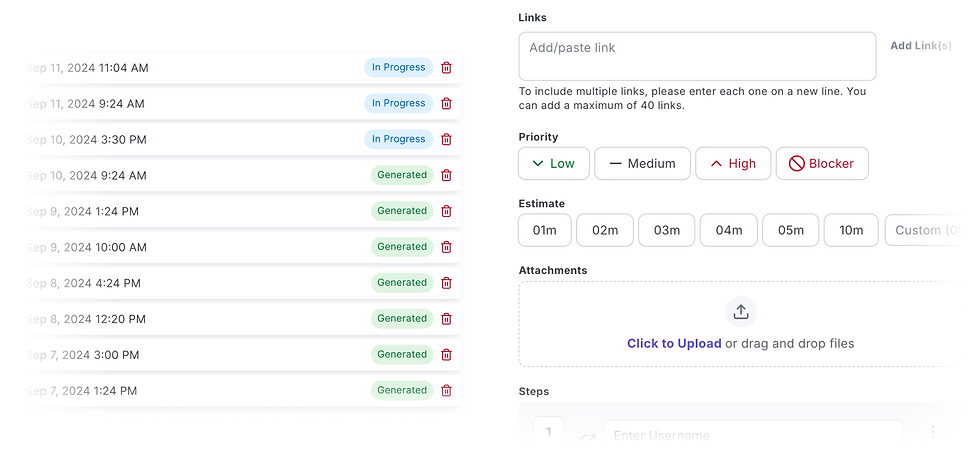Click trash icon for Sep 10 3:30 PM row

pyautogui.click(x=446, y=139)
